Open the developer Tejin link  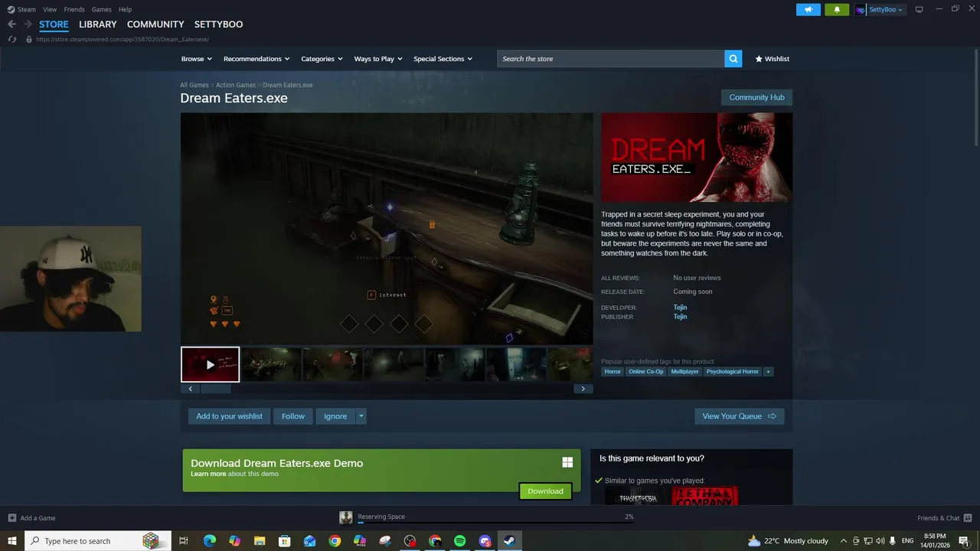coord(680,308)
